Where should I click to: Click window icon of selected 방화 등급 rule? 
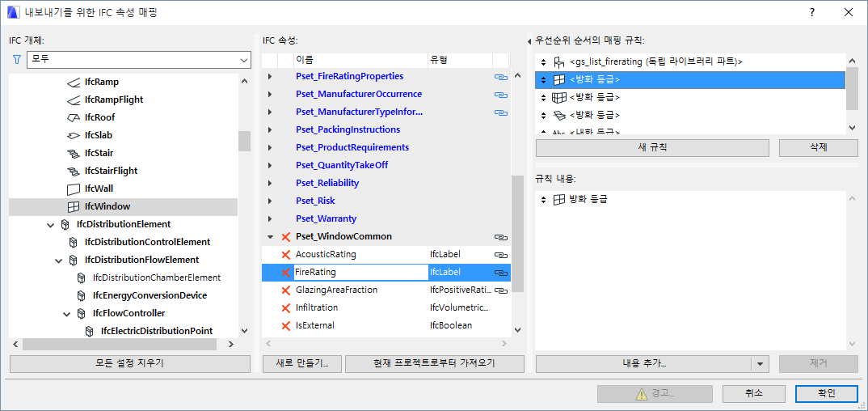tap(559, 80)
